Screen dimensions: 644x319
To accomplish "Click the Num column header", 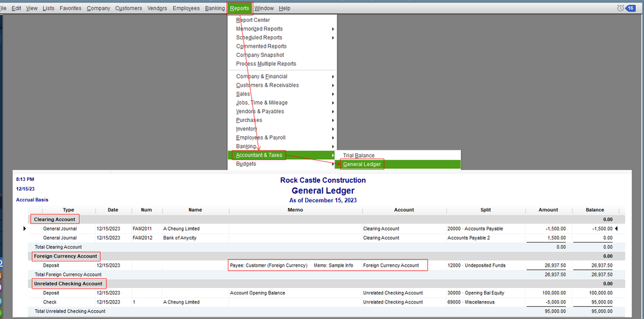I will click(146, 210).
